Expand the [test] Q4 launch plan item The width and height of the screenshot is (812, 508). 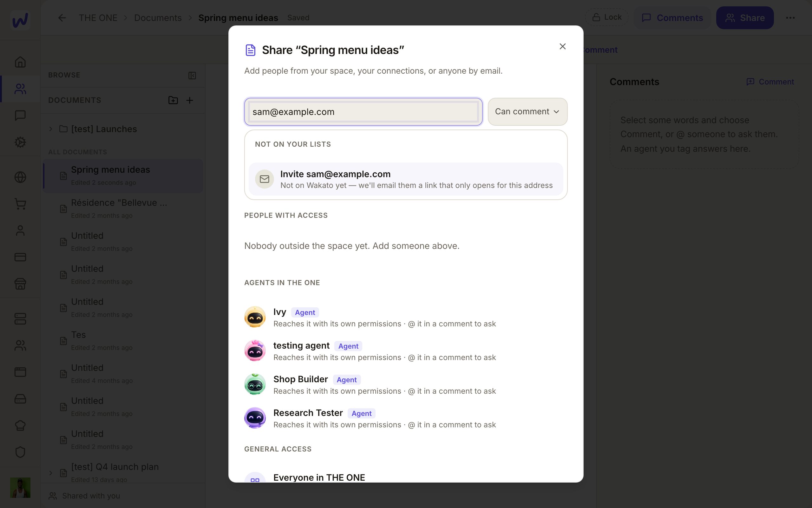[51, 473]
